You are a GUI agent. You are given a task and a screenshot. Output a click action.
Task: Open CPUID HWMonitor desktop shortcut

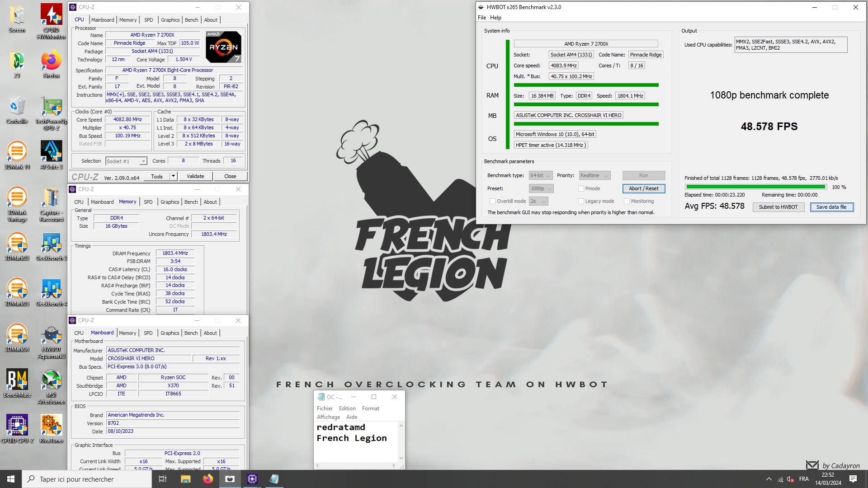coord(52,21)
